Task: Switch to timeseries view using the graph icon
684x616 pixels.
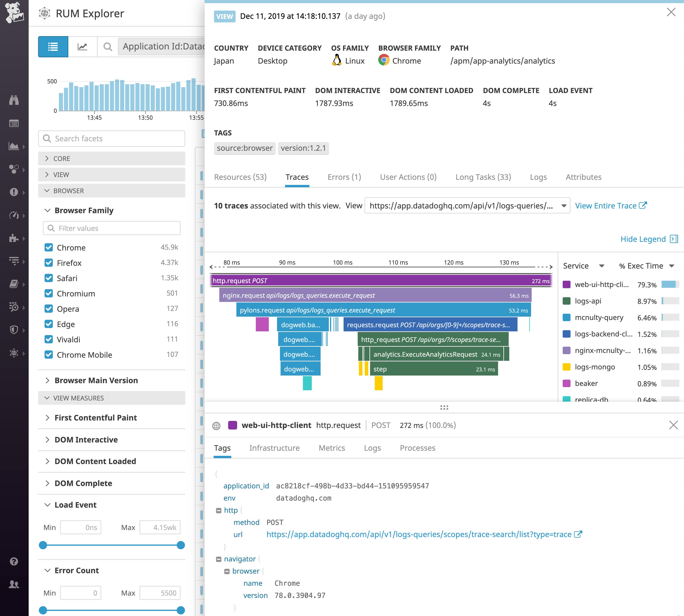Action: [x=83, y=47]
